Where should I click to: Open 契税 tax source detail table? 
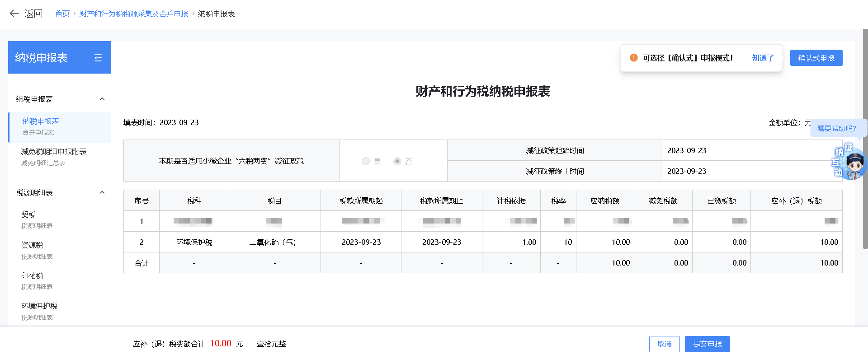pyautogui.click(x=28, y=215)
